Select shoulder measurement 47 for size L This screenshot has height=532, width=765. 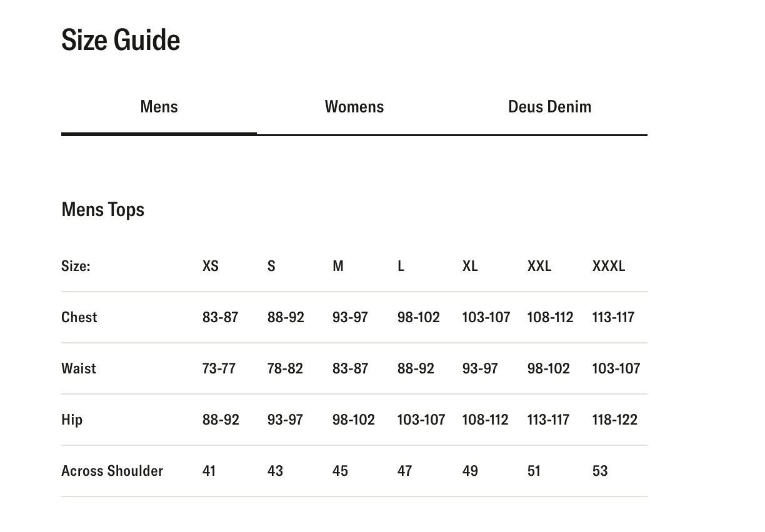click(404, 471)
